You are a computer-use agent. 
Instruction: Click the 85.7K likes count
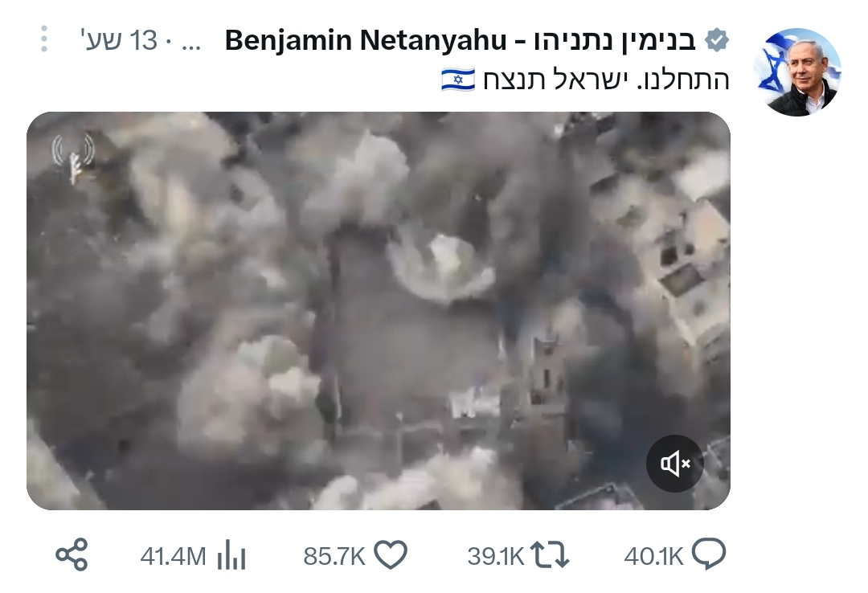point(334,556)
